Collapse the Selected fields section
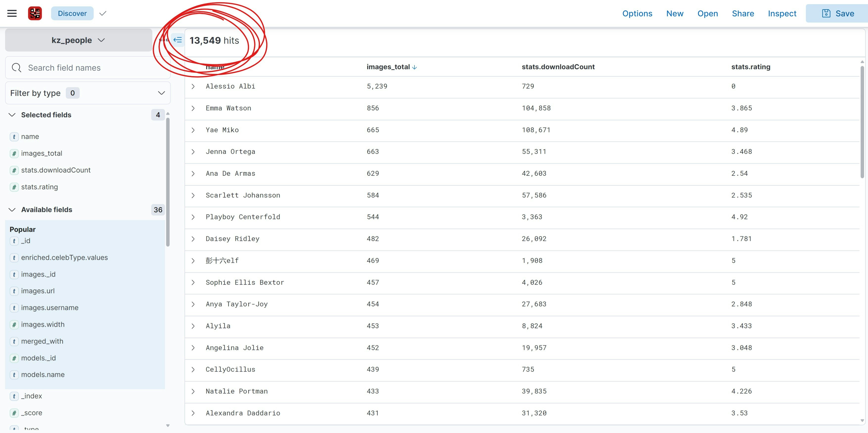The width and height of the screenshot is (868, 433). pyautogui.click(x=12, y=115)
